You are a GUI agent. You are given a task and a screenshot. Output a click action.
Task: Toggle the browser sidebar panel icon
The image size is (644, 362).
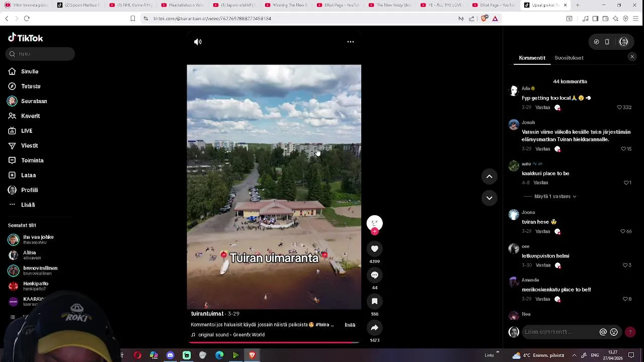(x=595, y=19)
